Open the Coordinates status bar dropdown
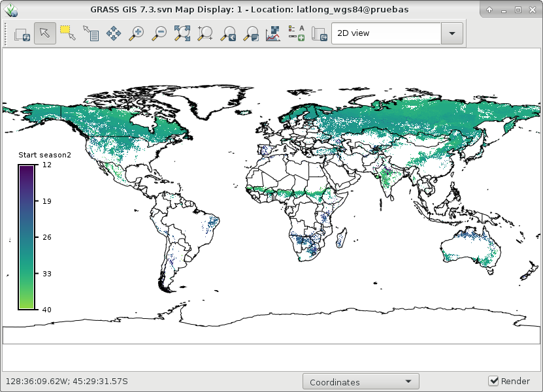 (x=361, y=382)
